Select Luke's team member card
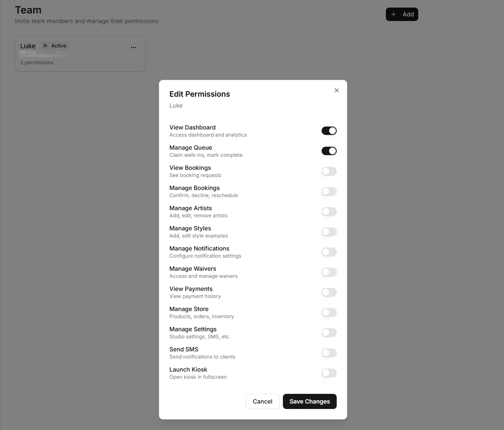Image resolution: width=504 pixels, height=430 pixels. point(80,53)
